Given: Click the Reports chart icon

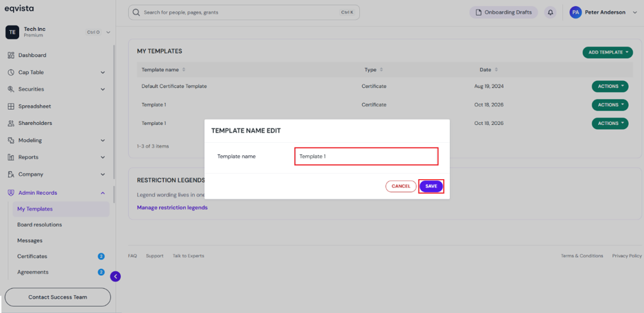Looking at the screenshot, I should [11, 157].
